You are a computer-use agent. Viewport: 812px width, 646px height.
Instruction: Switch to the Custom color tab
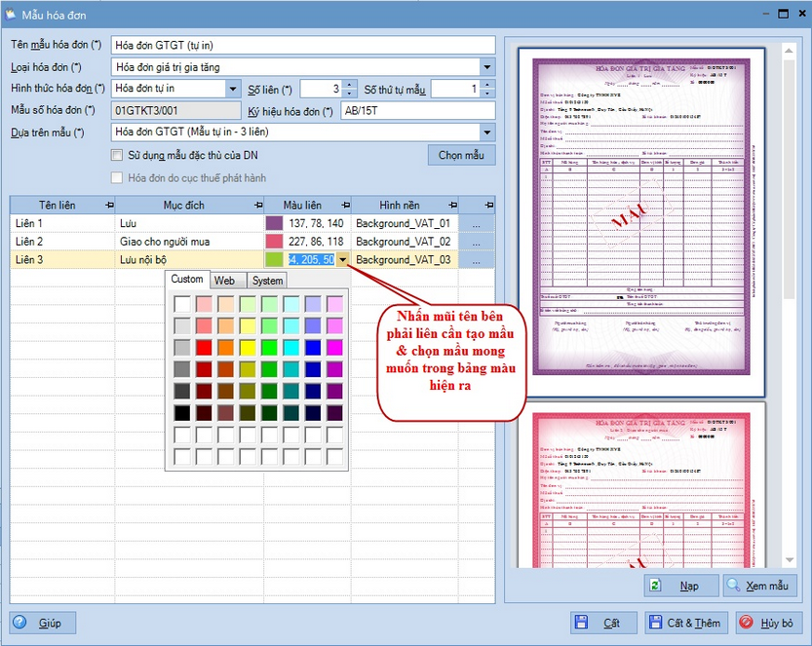click(187, 280)
